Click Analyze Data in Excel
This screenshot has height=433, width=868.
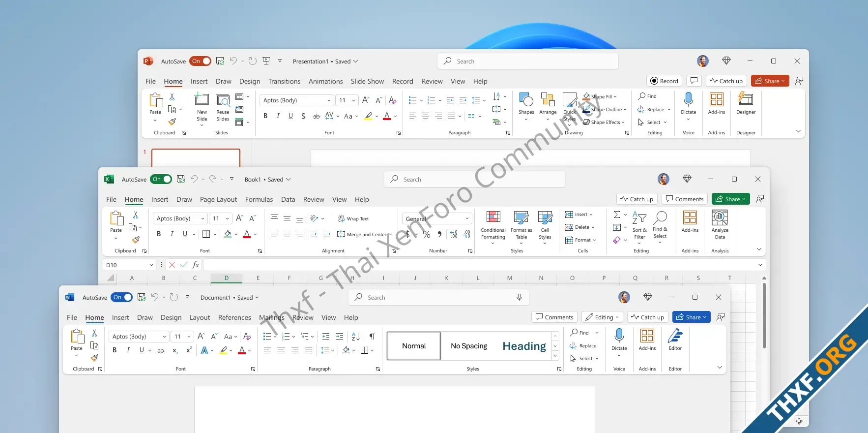pos(720,225)
